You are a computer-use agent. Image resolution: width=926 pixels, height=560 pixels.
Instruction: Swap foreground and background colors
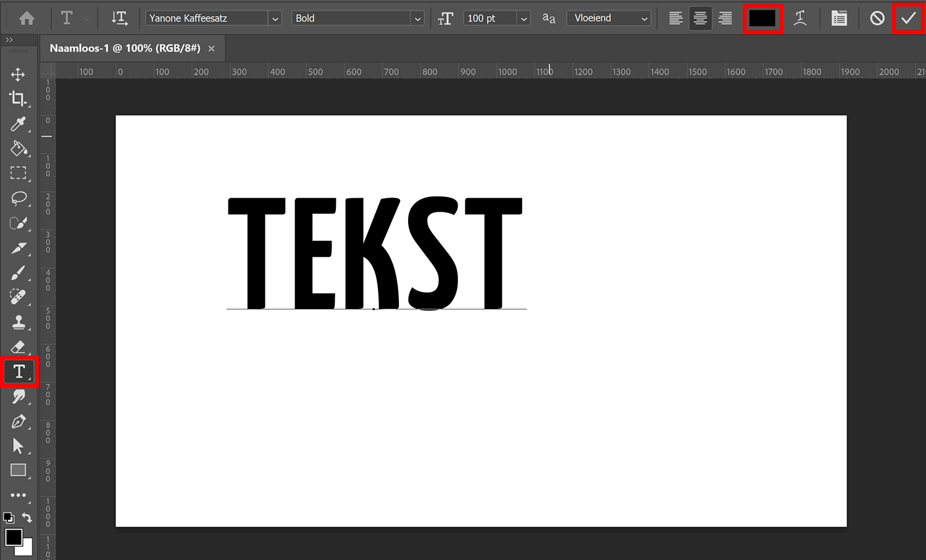26,517
